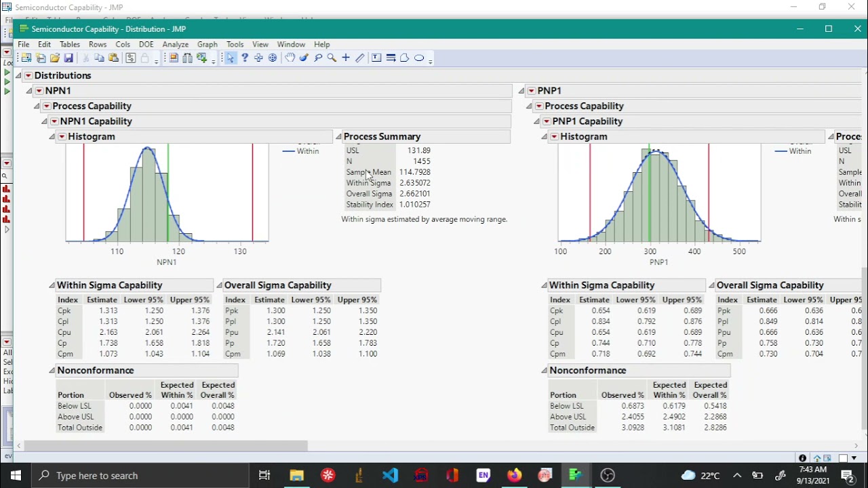Open the NPN1 Capability red triangle menu
Image resolution: width=868 pixels, height=488 pixels.
(54, 121)
